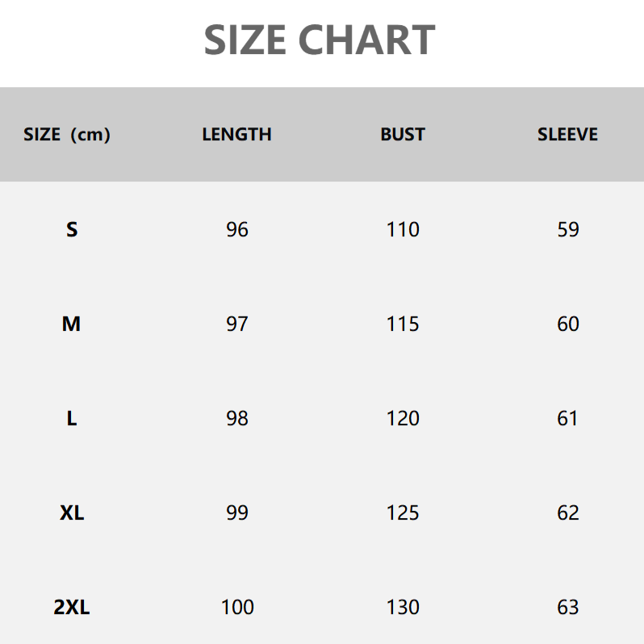Screen dimensions: 644x644
Task: Click the length value 96
Action: (237, 230)
